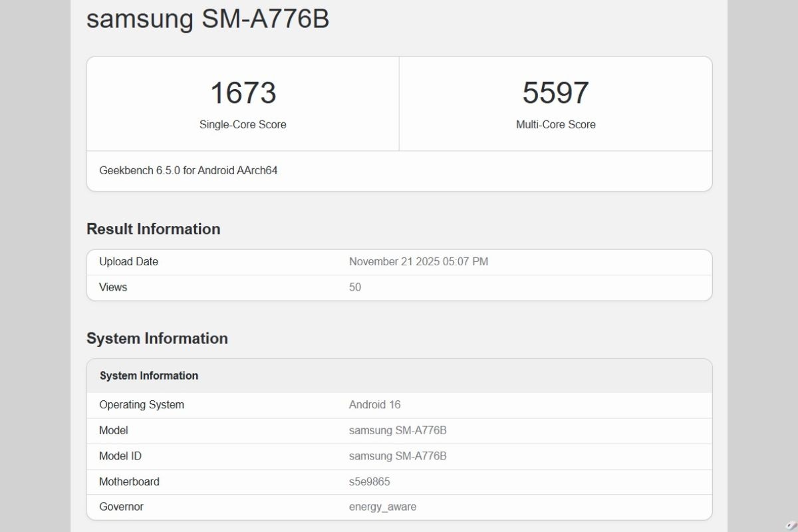
Task: Click the Multi-Core Score label
Action: pyautogui.click(x=556, y=124)
